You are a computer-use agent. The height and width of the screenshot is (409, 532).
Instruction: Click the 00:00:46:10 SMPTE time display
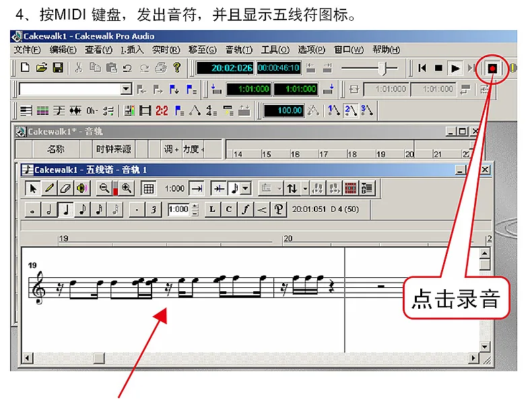tap(279, 68)
